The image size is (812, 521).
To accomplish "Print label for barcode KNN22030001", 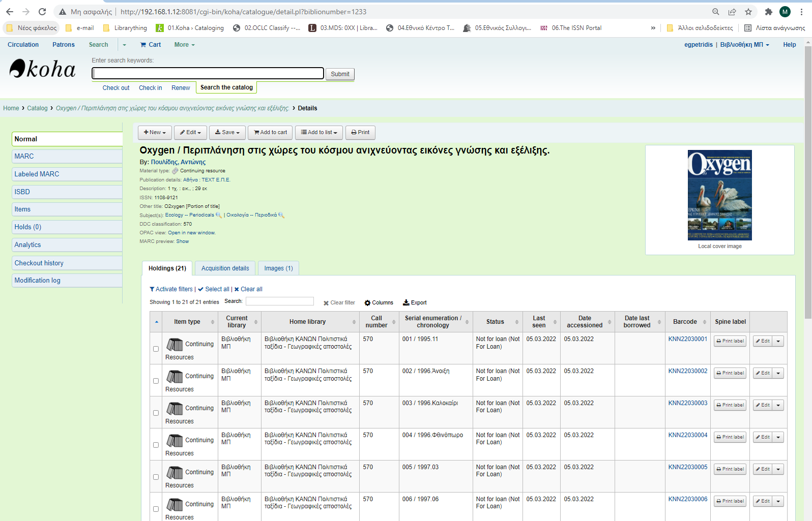I will coord(730,341).
